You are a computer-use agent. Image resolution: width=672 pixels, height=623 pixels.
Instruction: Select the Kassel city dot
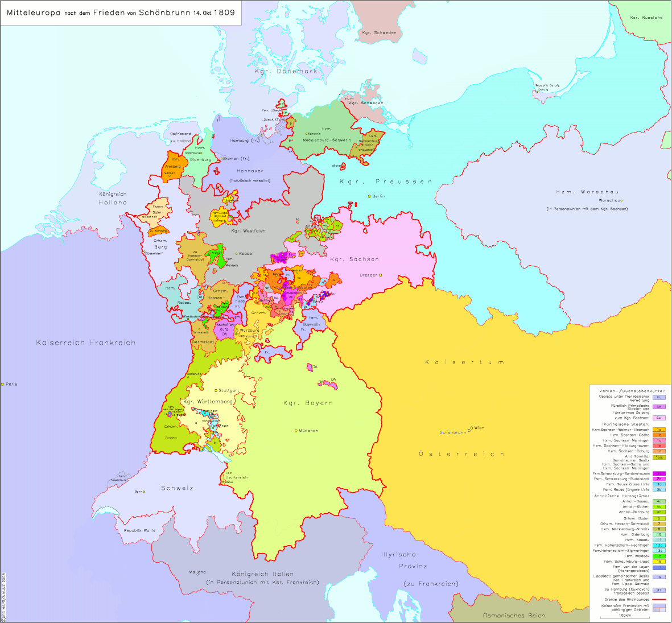pyautogui.click(x=237, y=254)
